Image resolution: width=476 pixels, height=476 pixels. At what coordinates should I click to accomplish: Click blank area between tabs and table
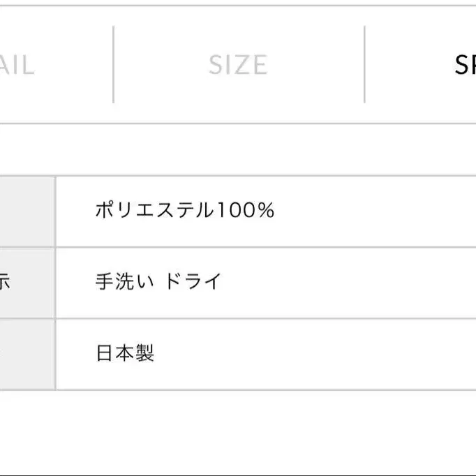(237, 150)
